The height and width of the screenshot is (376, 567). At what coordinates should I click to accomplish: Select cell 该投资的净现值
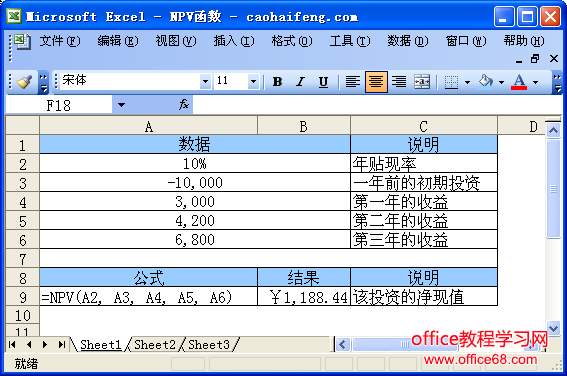(424, 297)
